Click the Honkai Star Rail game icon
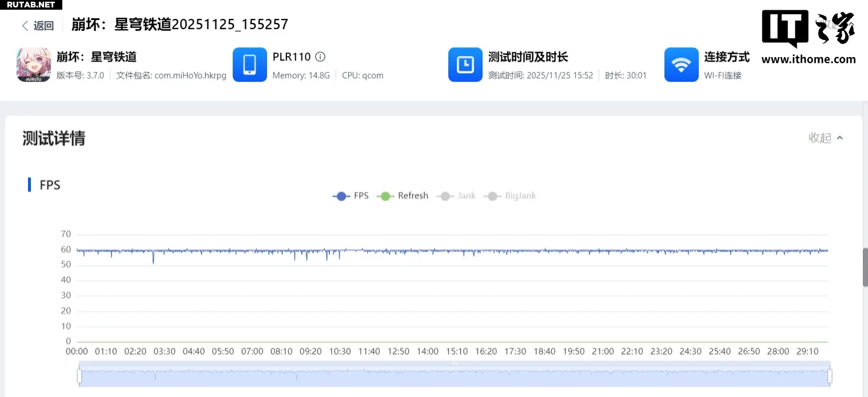The height and width of the screenshot is (397, 868). click(34, 65)
